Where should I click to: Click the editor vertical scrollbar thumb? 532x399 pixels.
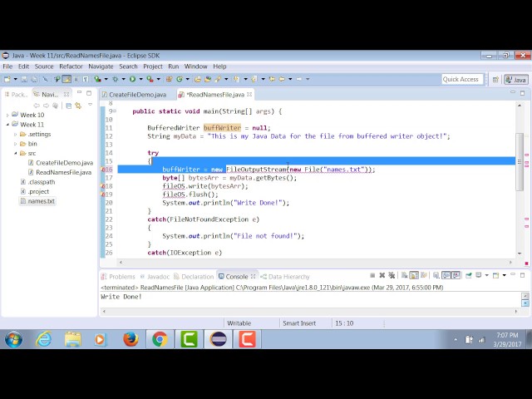point(520,162)
